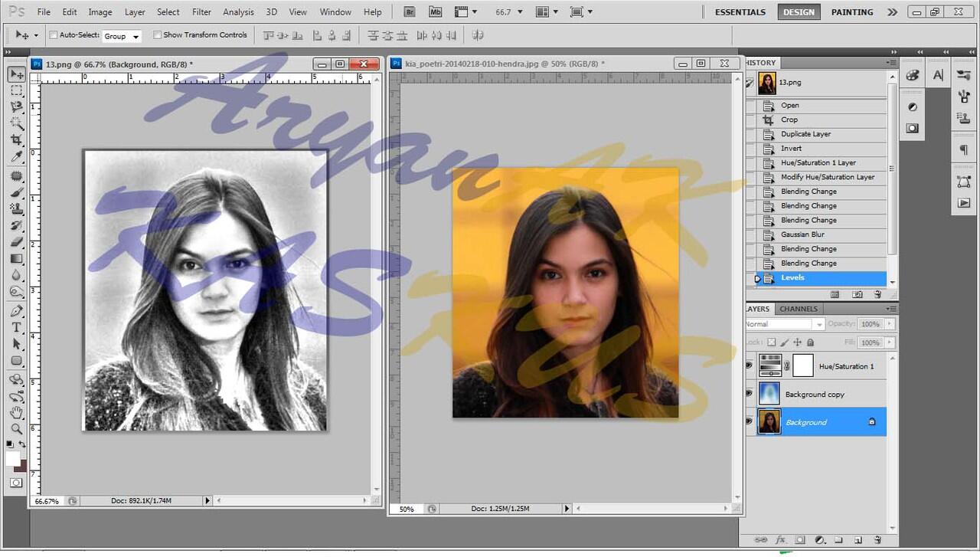This screenshot has width=980, height=557.
Task: Open the Fill slider arrow
Action: (x=890, y=342)
